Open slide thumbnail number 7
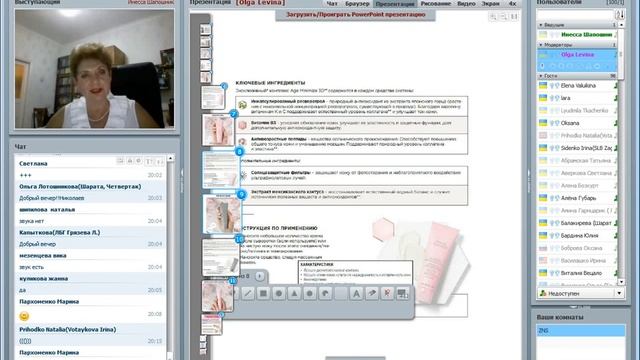The height and width of the screenshot is (360, 640). [218, 130]
